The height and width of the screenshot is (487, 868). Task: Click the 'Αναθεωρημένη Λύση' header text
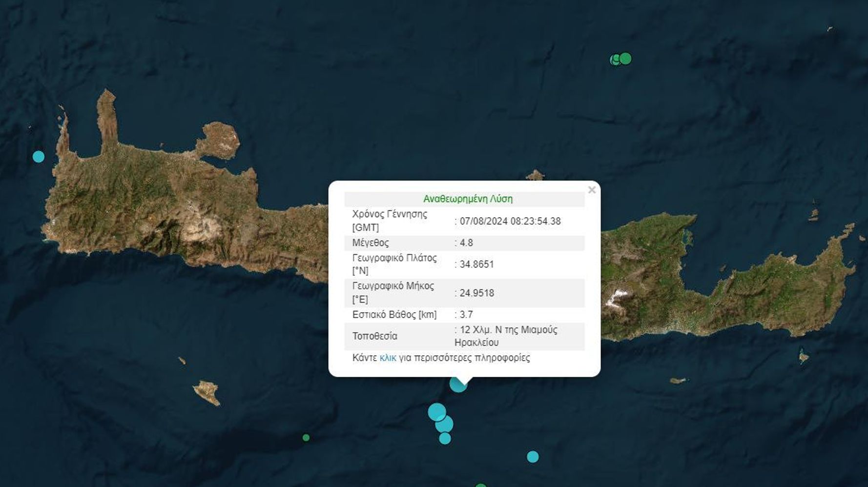[468, 199]
